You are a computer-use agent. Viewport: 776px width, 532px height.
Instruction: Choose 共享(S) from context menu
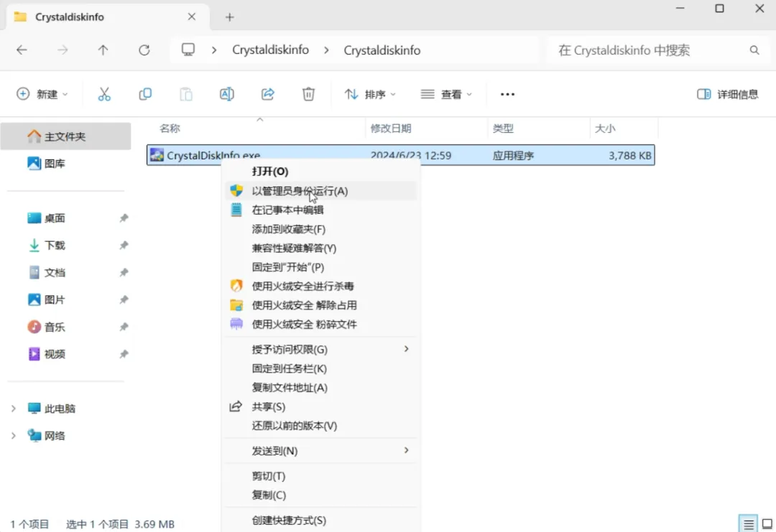click(x=320, y=406)
